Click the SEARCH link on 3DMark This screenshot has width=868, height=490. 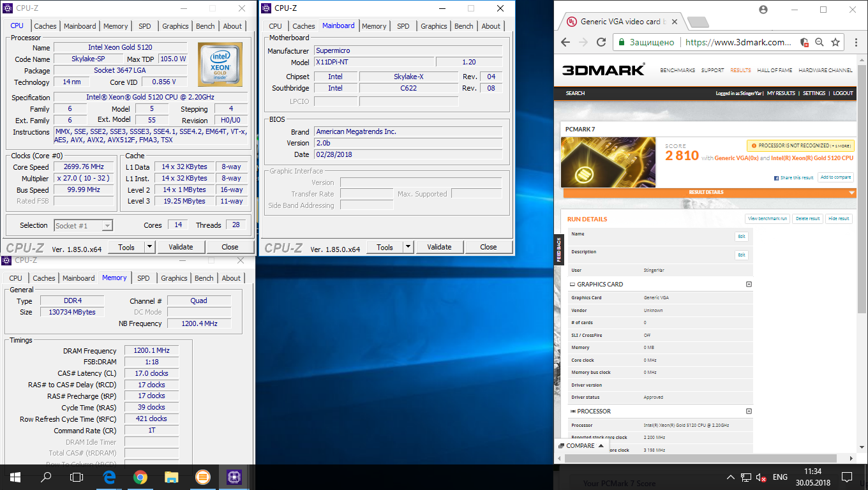[x=575, y=93]
